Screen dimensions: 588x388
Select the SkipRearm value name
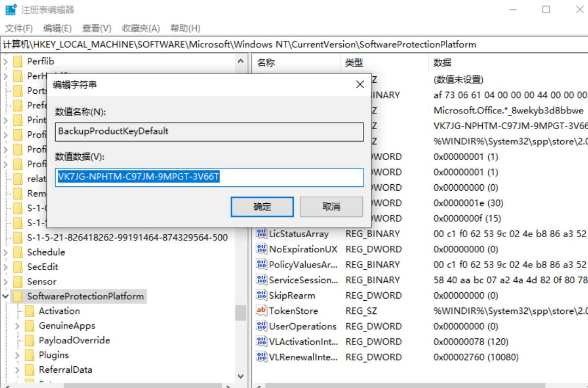(292, 295)
